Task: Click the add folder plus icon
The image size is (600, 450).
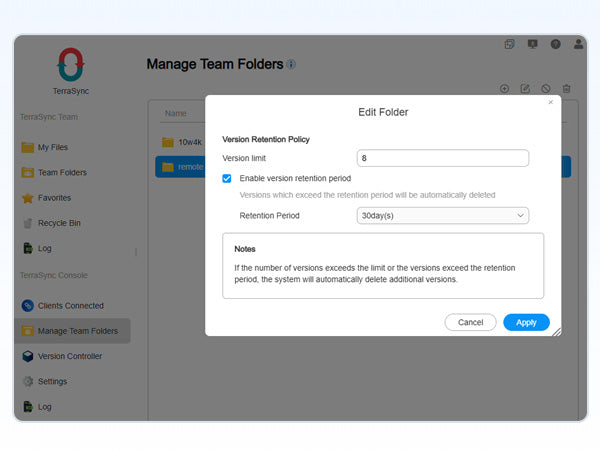Action: pos(505,89)
